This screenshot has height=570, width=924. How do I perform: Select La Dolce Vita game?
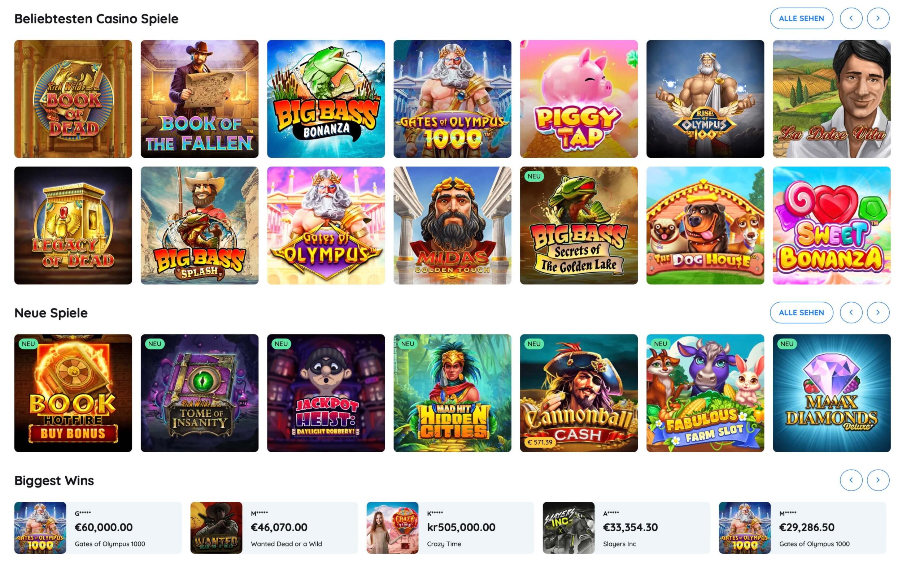click(831, 99)
